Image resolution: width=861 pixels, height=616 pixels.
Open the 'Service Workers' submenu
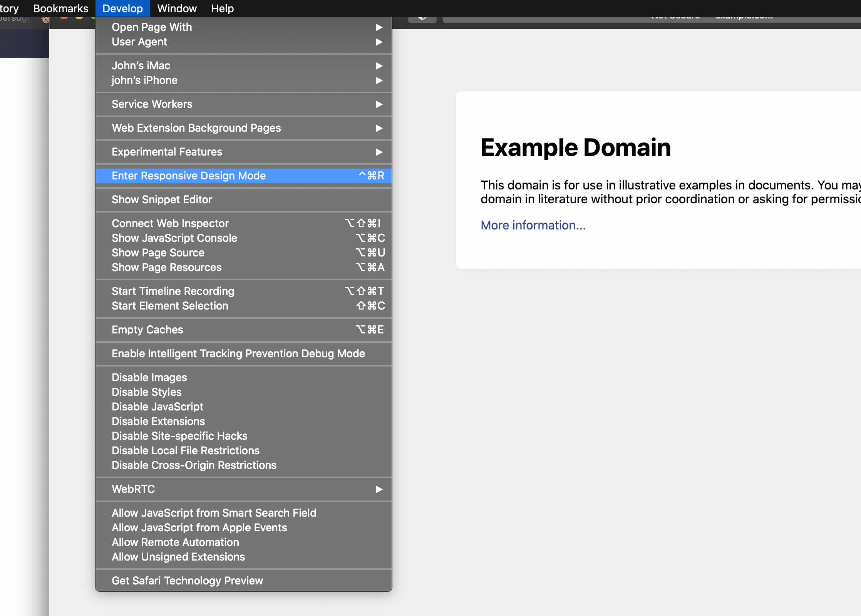243,104
